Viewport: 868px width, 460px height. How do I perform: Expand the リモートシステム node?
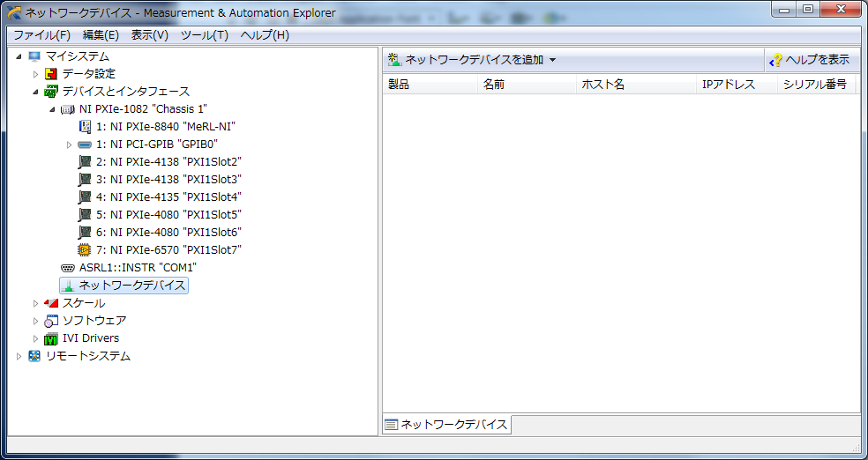19,357
